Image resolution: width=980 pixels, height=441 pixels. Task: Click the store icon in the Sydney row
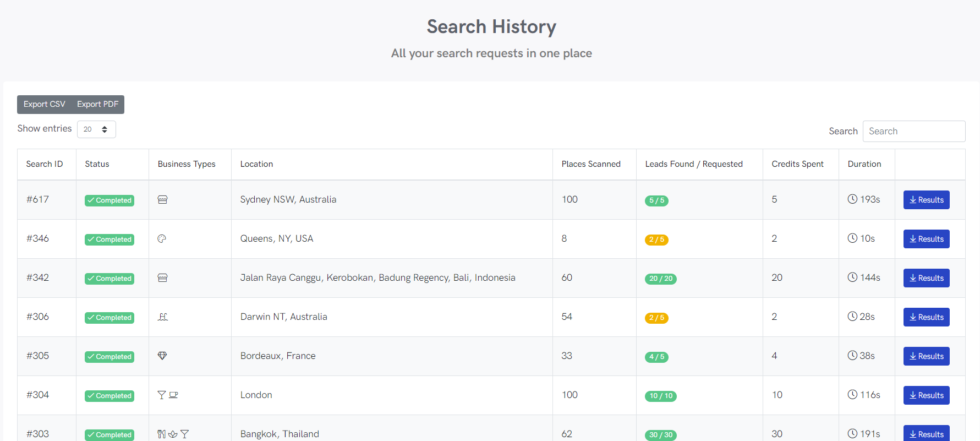pos(162,200)
